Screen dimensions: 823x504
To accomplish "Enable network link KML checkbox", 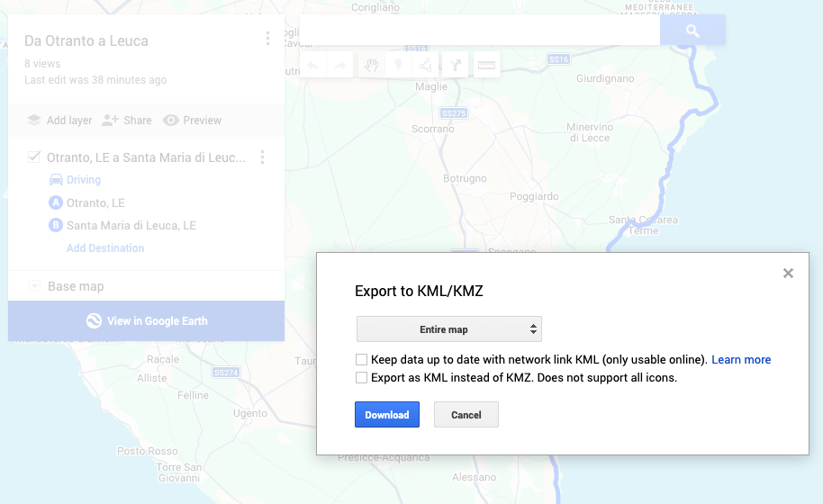I will [x=361, y=360].
